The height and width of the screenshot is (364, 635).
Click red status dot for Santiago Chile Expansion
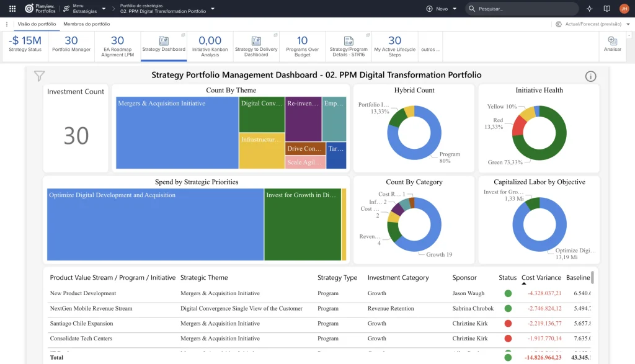[x=508, y=324]
